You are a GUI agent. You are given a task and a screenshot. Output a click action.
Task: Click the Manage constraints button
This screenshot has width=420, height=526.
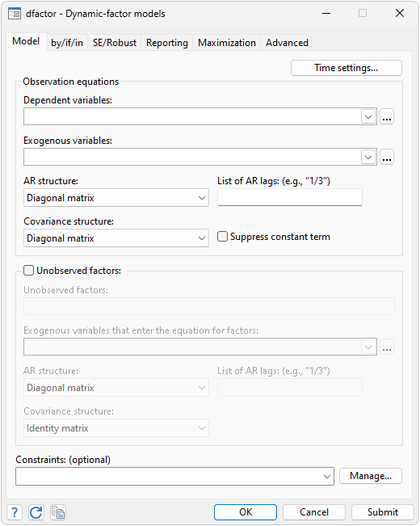371,476
